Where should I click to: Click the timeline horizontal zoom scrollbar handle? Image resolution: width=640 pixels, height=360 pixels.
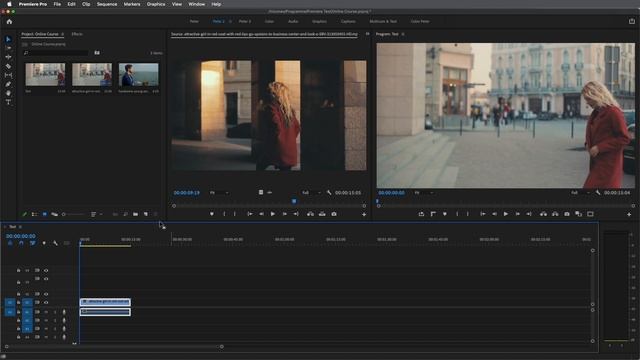click(x=222, y=347)
